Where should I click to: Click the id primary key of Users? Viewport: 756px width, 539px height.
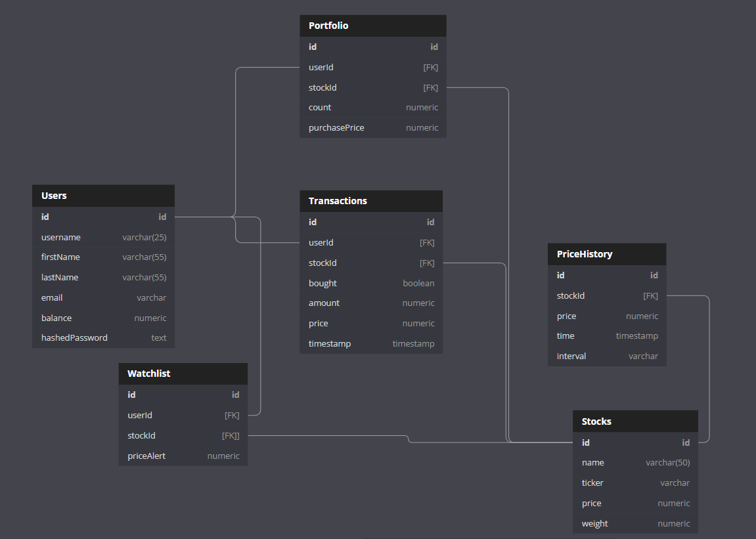point(102,217)
